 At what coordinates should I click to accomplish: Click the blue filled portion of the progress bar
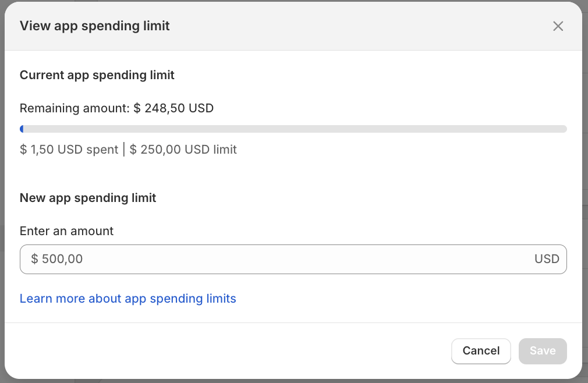point(22,128)
